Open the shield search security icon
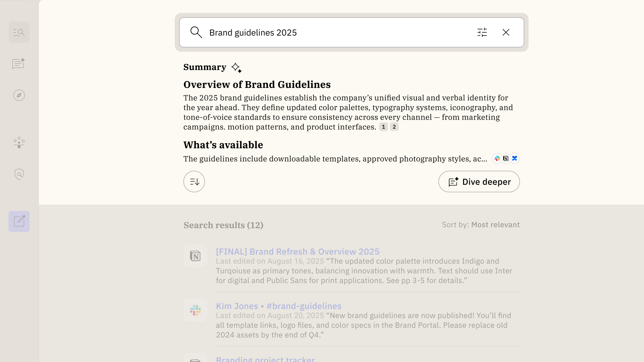 tap(19, 174)
